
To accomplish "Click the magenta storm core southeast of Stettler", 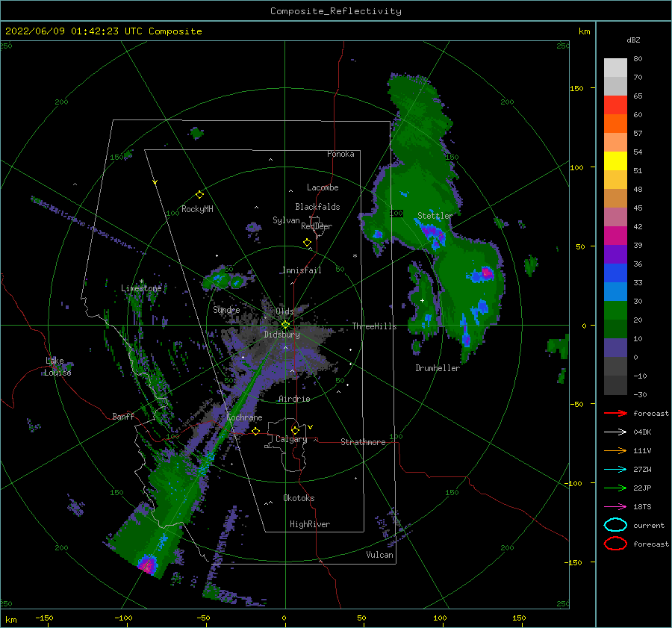I will pyautogui.click(x=487, y=272).
